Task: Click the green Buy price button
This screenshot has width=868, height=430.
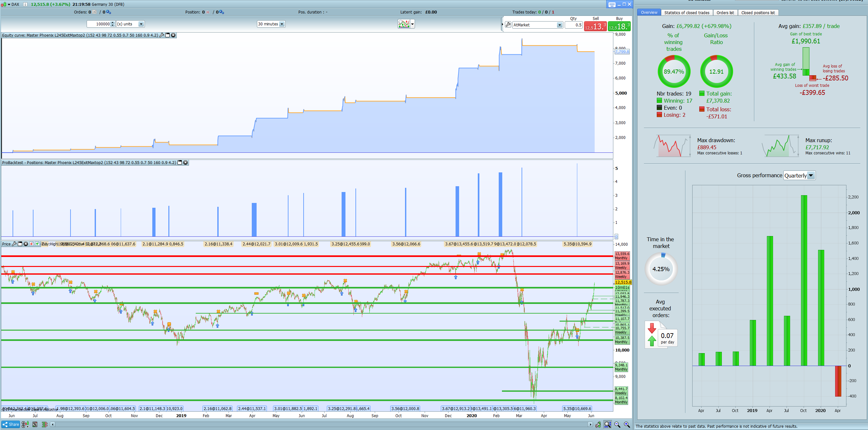Action: coord(619,26)
